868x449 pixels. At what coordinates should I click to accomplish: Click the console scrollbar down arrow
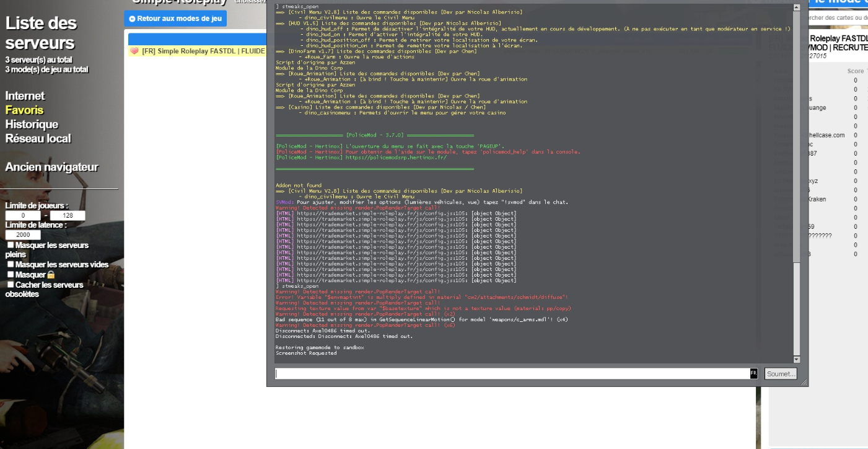tap(797, 359)
